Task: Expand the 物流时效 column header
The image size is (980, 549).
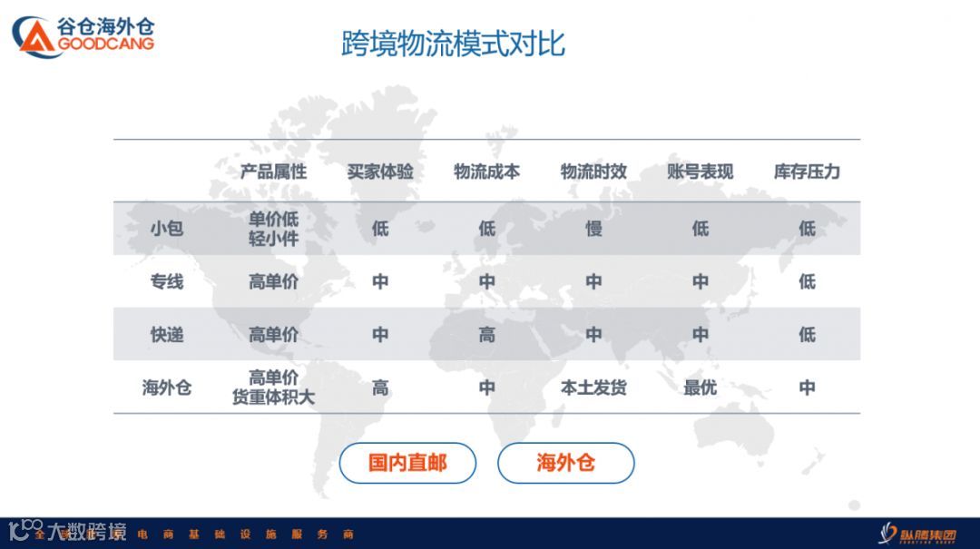Action: click(x=594, y=171)
